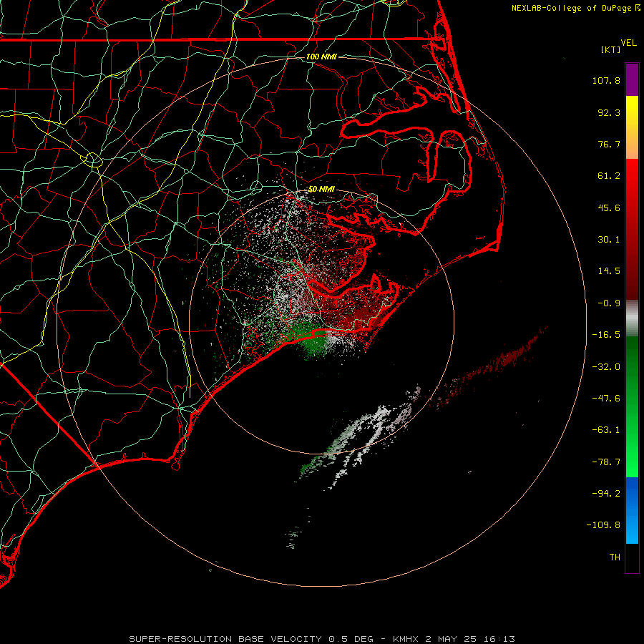Click the -32.0 value on the velocity scale
This screenshot has height=644, width=644.
[606, 367]
